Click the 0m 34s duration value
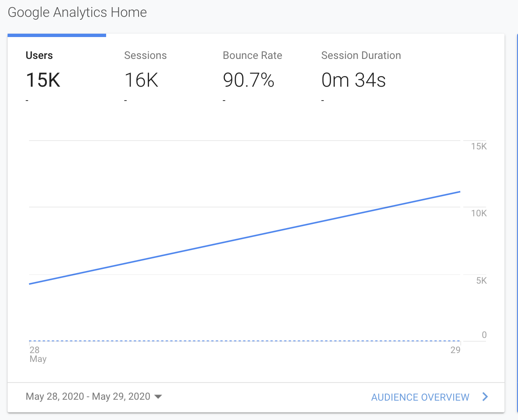 click(353, 80)
